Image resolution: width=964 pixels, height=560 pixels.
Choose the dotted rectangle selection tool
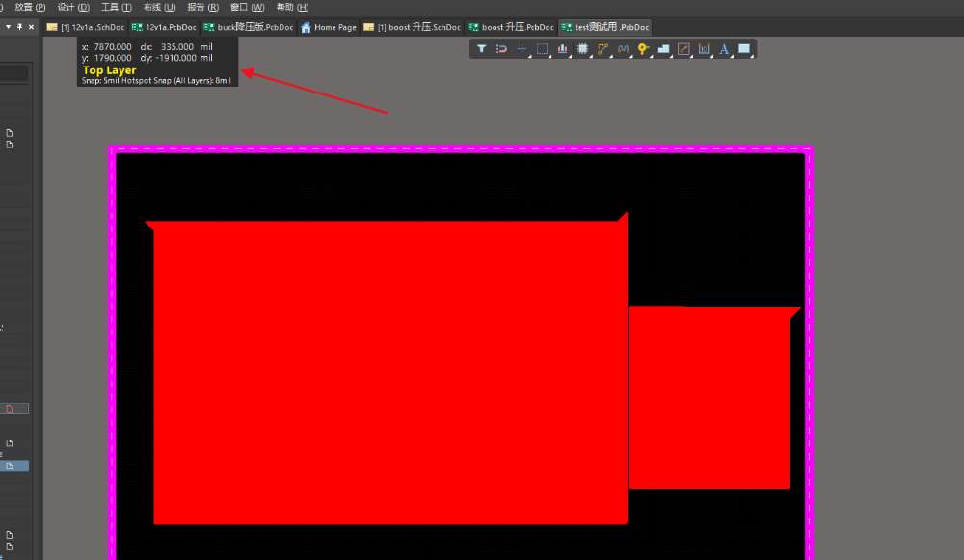(542, 48)
